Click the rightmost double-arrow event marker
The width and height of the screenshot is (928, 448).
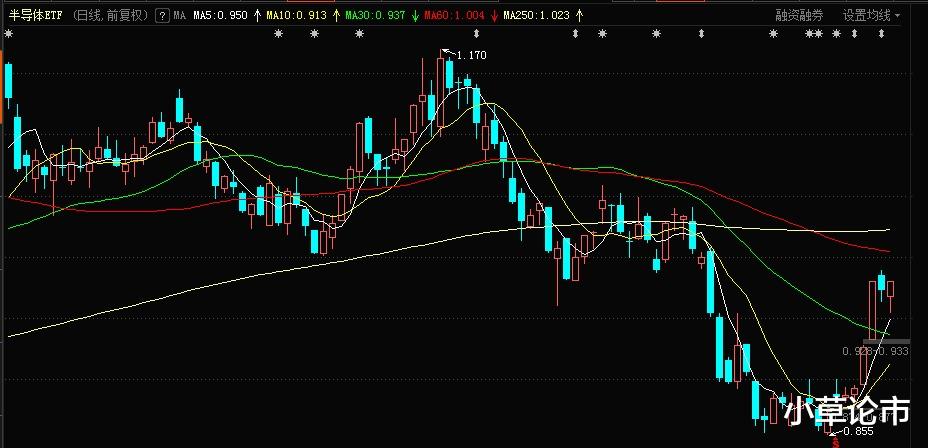[881, 34]
